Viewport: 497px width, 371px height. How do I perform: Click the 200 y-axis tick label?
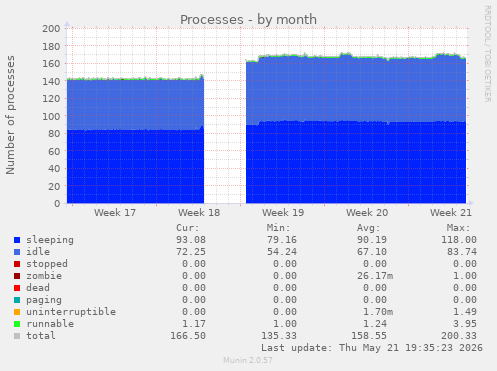pos(51,29)
